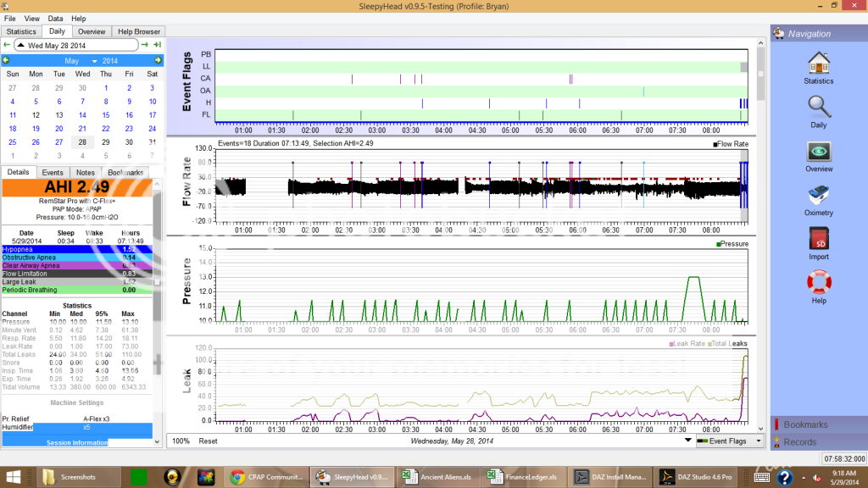Switch to Chrome CPAP Community taskbar window
The width and height of the screenshot is (868, 488).
pyautogui.click(x=265, y=477)
